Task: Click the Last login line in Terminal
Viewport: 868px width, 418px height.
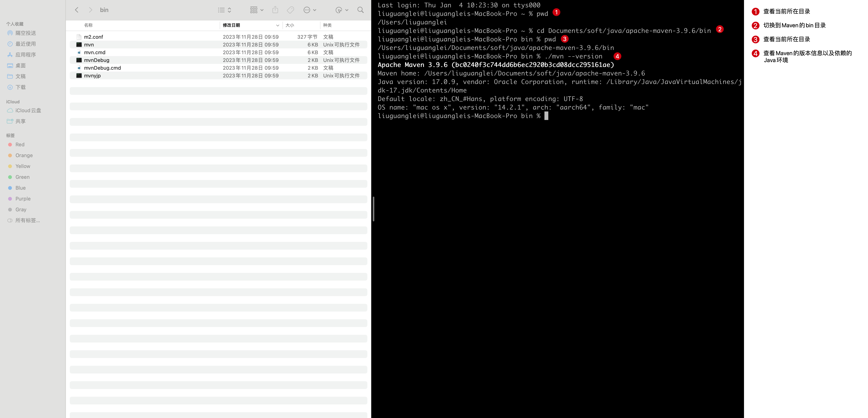Action: pyautogui.click(x=459, y=5)
